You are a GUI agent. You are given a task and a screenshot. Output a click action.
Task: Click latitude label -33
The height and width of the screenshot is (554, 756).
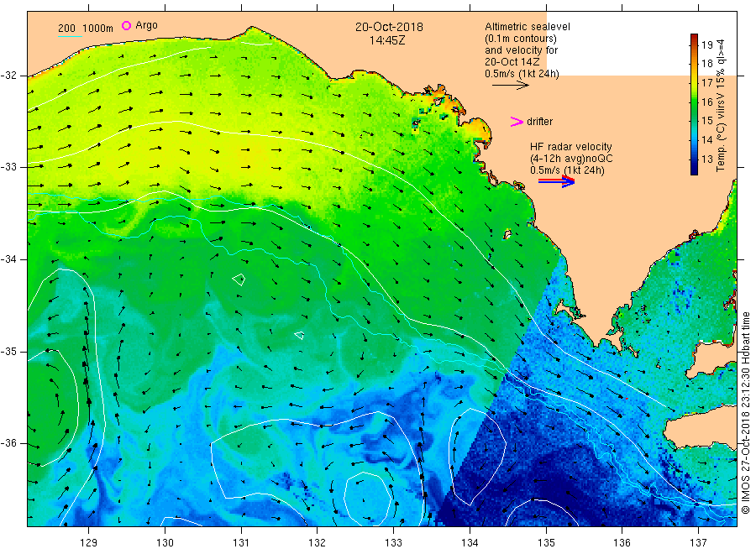click(8, 167)
